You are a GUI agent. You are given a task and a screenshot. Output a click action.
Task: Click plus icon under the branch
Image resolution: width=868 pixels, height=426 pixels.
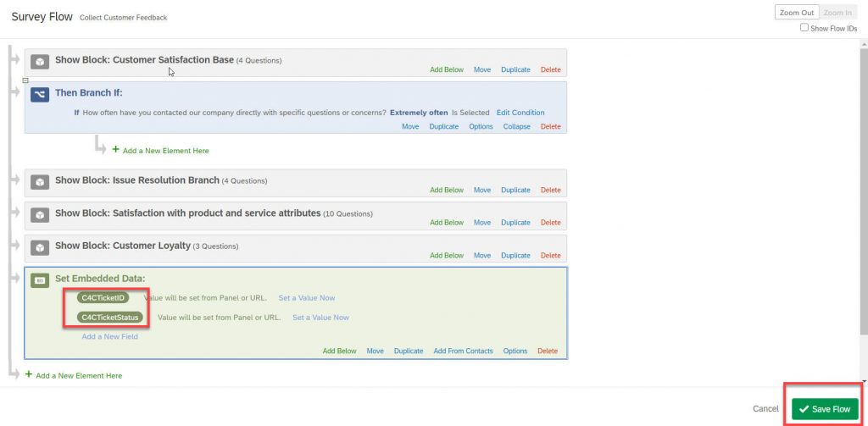(115, 149)
